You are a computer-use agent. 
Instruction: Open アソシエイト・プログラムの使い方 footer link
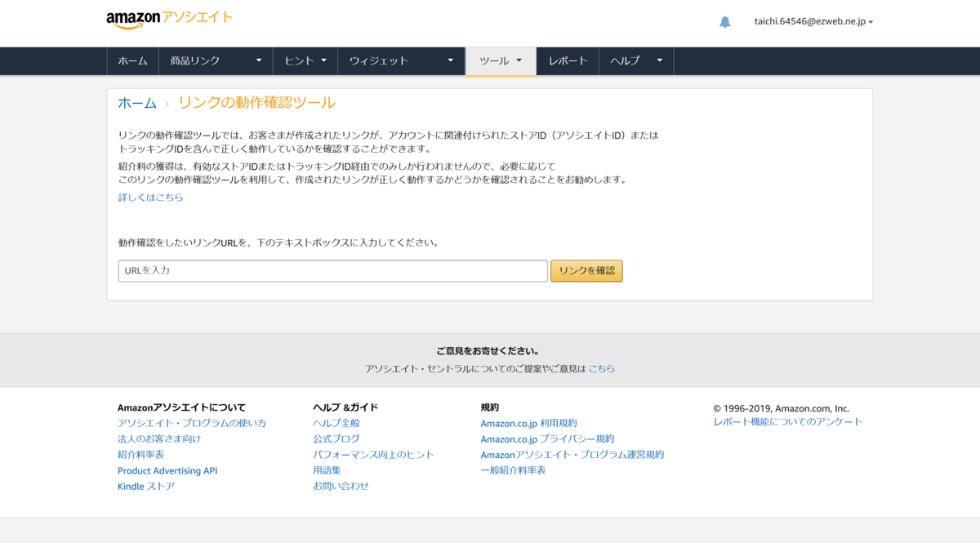point(192,423)
